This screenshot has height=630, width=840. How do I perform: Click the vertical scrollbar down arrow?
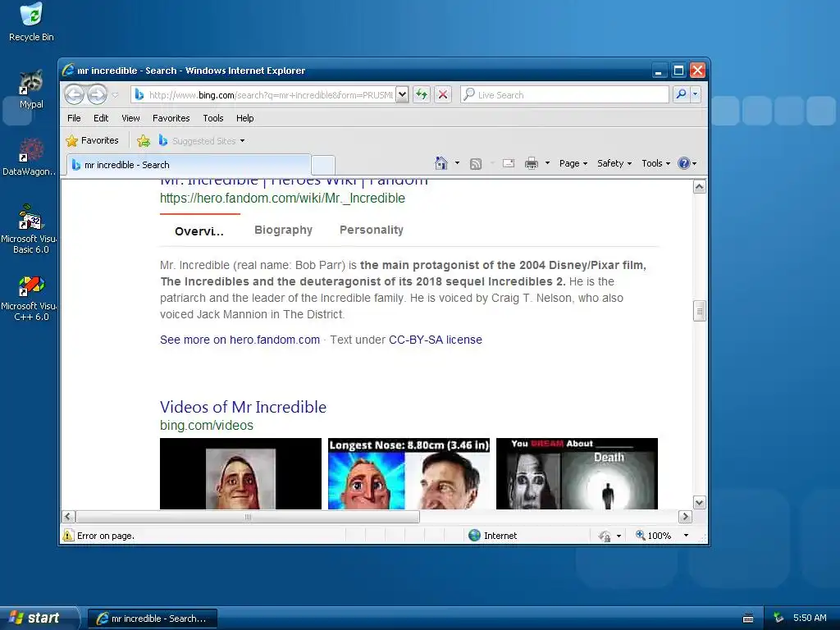[699, 503]
